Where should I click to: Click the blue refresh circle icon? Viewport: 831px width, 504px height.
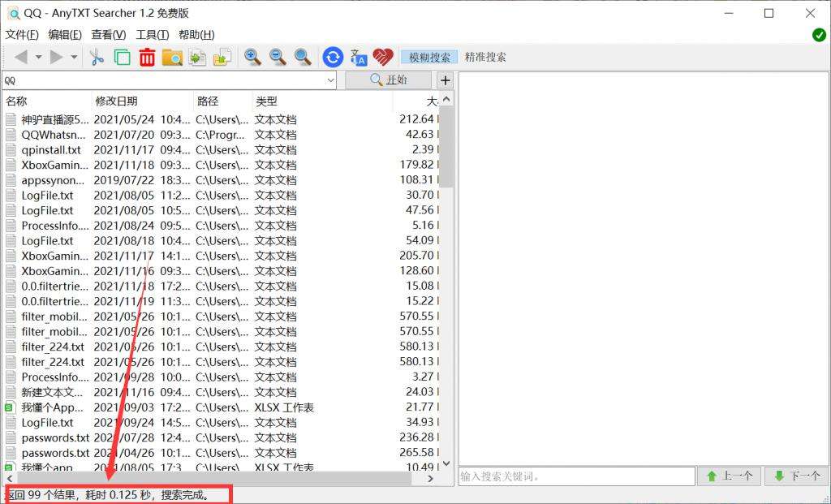pos(333,57)
